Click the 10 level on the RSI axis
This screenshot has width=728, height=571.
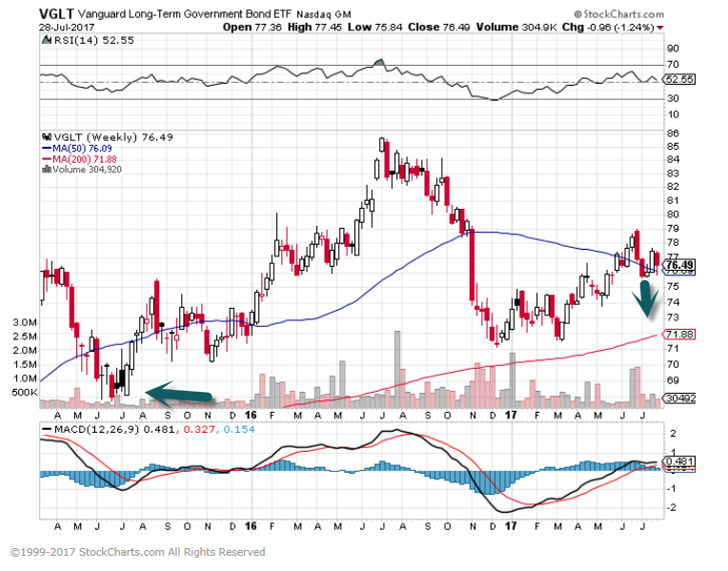coord(673,114)
